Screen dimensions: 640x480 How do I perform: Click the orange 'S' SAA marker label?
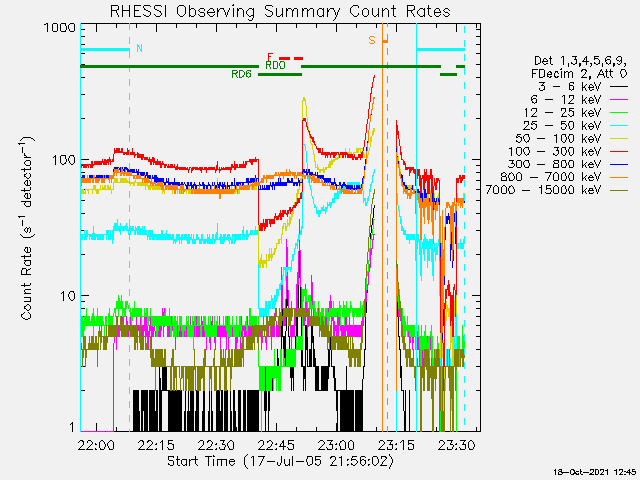click(372, 40)
